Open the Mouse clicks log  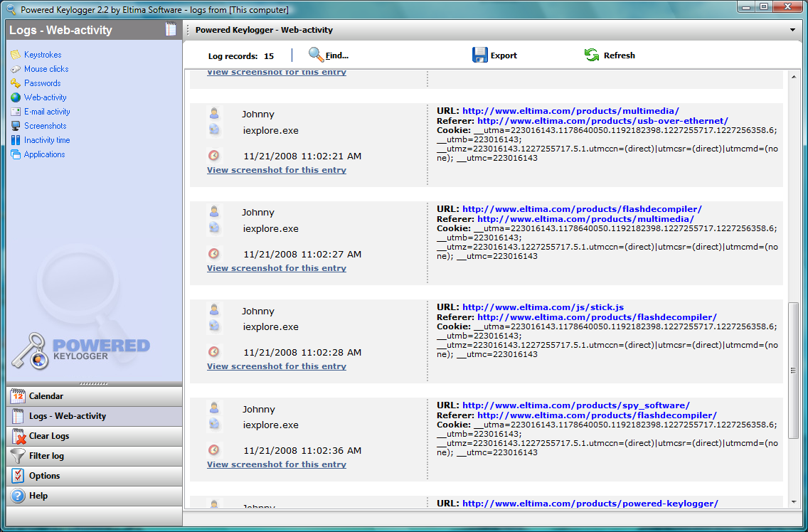pos(46,69)
